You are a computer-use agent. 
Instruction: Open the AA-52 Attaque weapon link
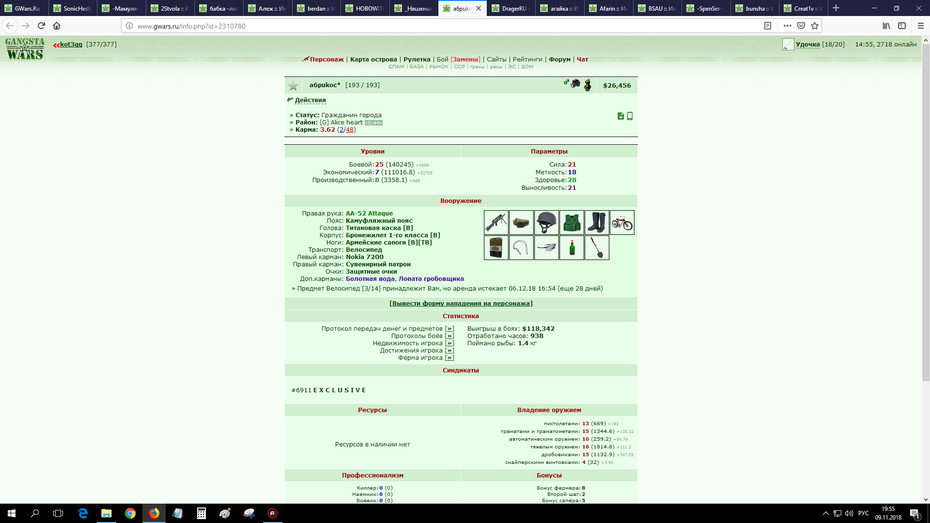(369, 213)
